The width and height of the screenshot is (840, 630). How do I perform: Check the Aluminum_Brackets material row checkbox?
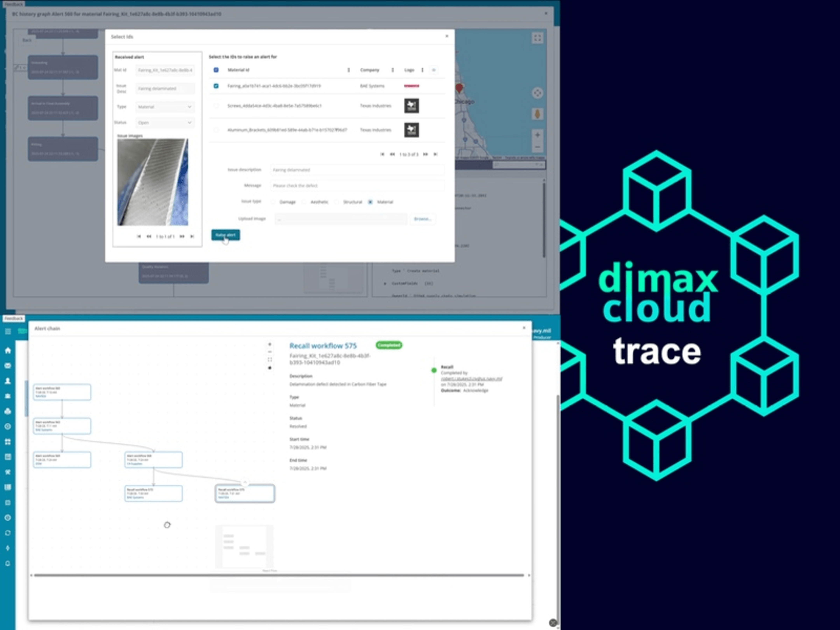pyautogui.click(x=216, y=130)
